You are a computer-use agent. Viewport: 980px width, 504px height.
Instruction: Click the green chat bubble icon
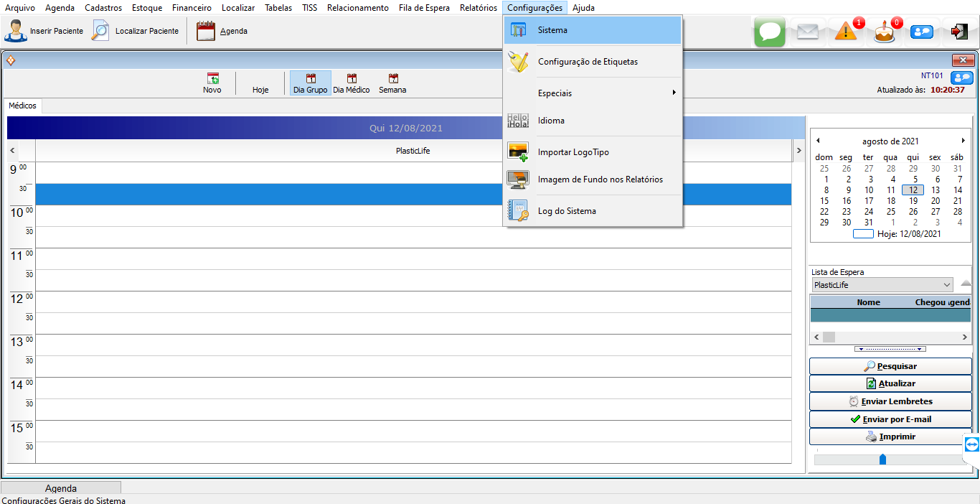tap(769, 32)
